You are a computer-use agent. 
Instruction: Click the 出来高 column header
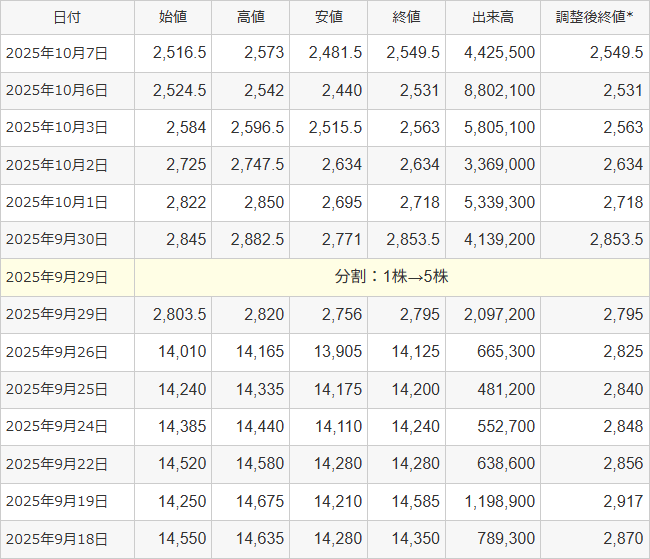click(493, 17)
